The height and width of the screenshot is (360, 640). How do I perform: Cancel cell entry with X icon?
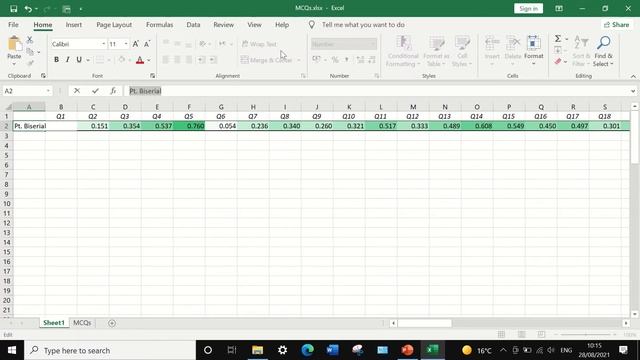pos(77,91)
